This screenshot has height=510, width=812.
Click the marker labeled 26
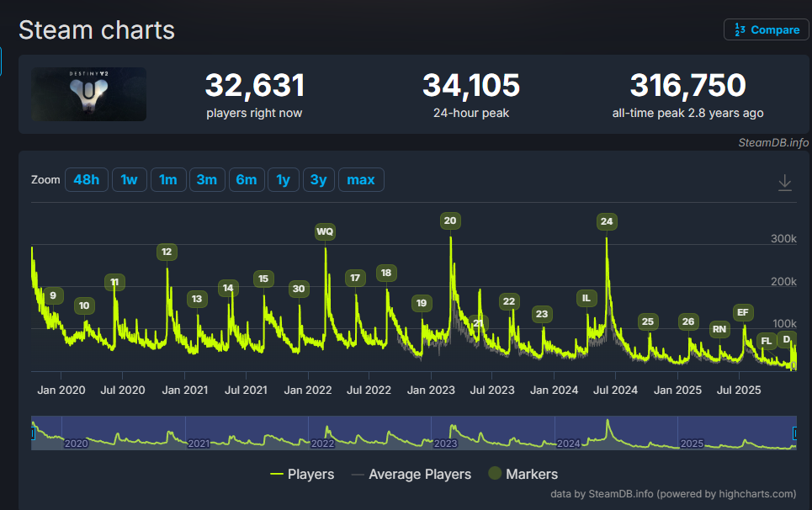(x=688, y=321)
